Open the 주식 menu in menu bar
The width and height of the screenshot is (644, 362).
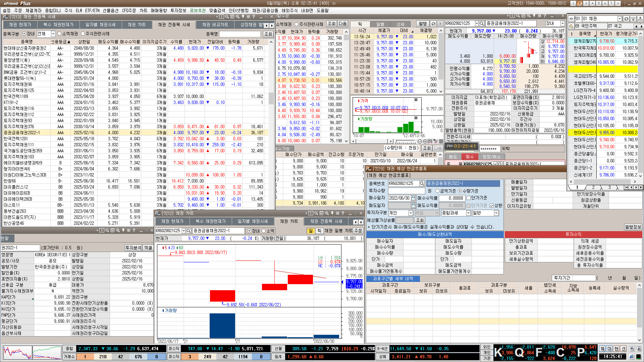(x=68, y=10)
